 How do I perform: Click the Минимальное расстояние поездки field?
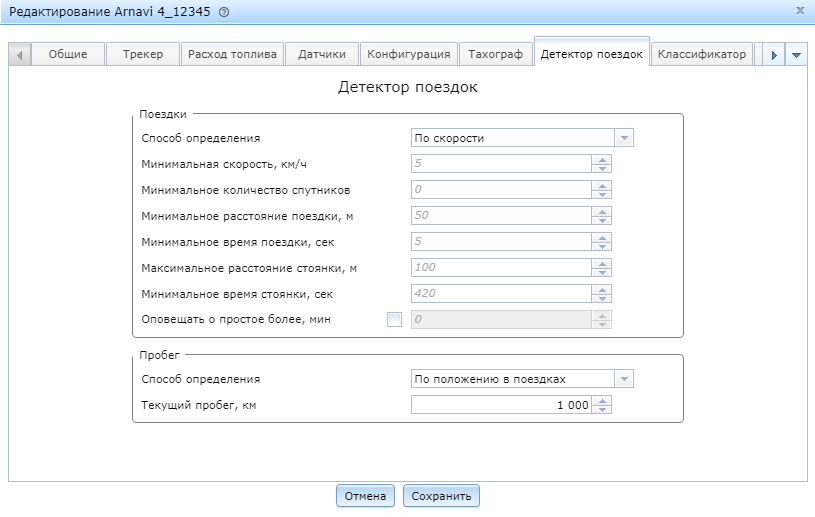click(501, 216)
